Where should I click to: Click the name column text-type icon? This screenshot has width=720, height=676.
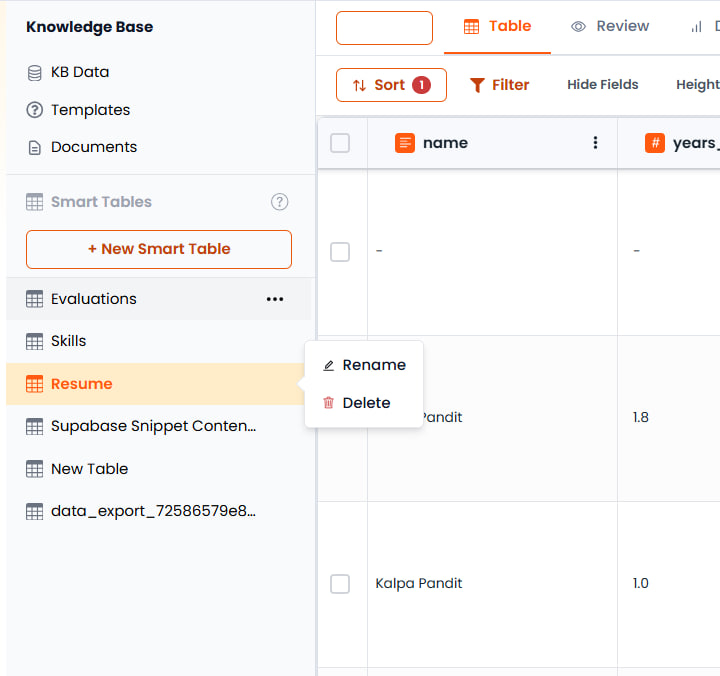[405, 143]
